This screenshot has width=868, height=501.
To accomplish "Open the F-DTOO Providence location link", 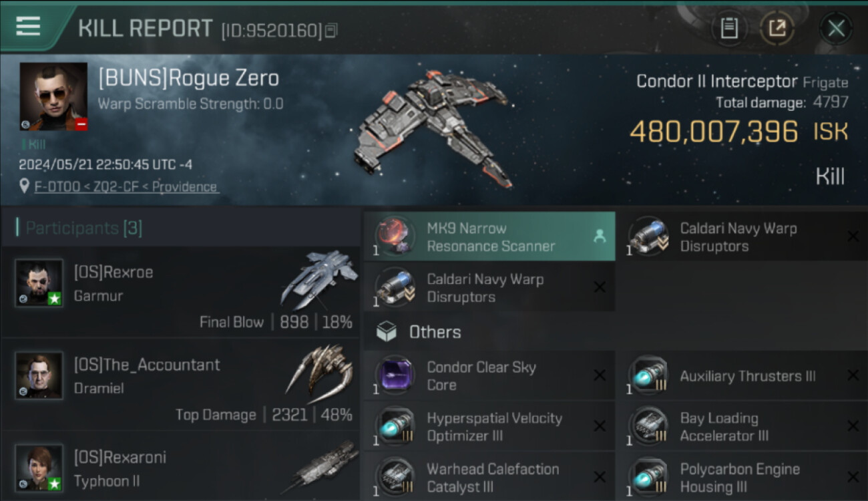I will point(126,187).
